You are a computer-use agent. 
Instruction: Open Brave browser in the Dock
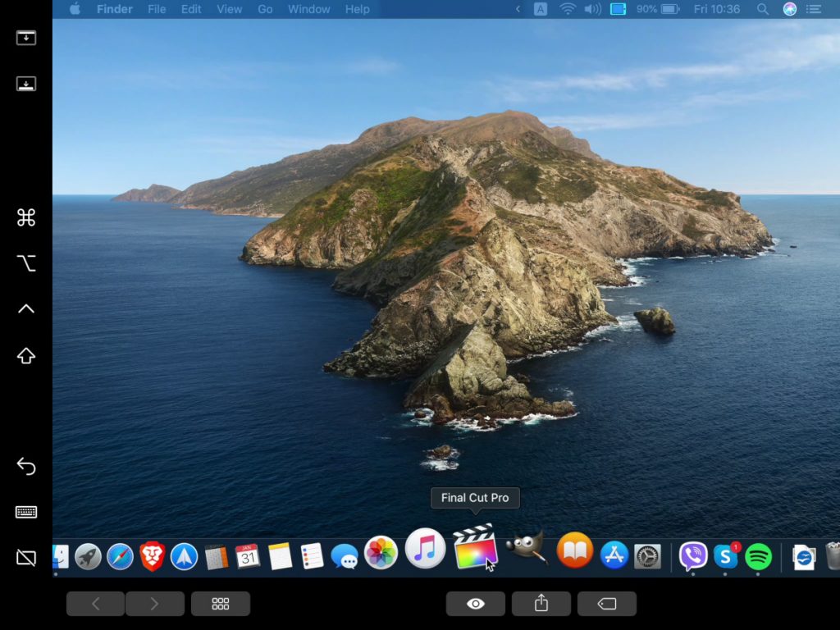[152, 557]
